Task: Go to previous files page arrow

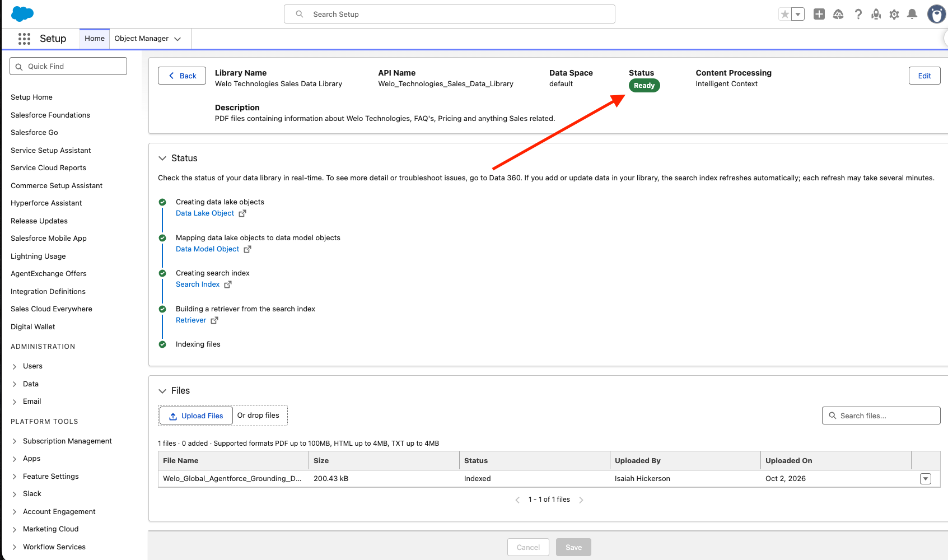Action: [x=517, y=500]
